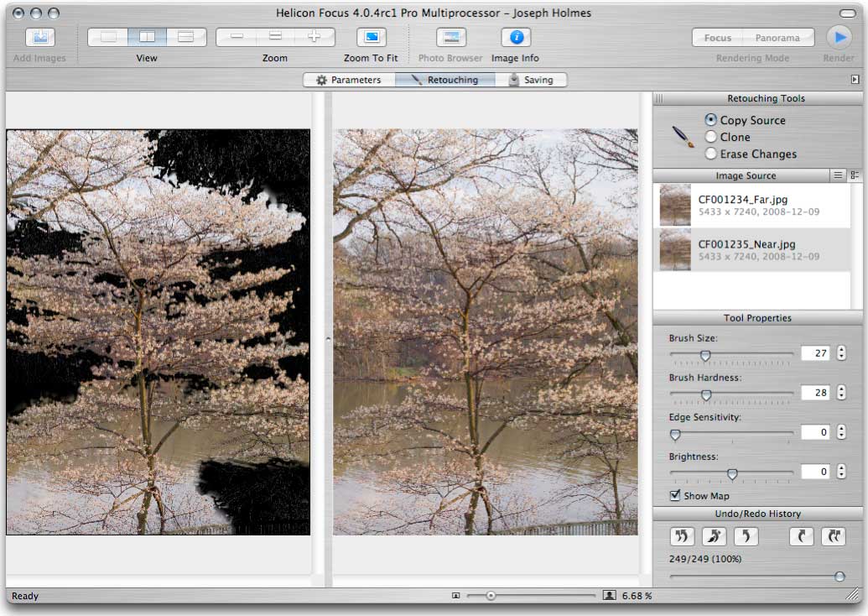Open the Image Info panel
The height and width of the screenshot is (616, 868).
point(516,38)
